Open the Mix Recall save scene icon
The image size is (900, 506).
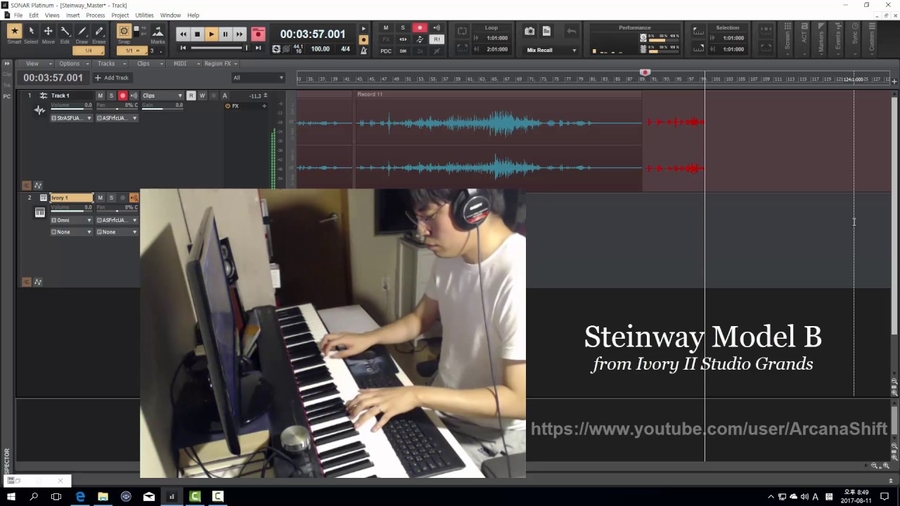pyautogui.click(x=546, y=31)
